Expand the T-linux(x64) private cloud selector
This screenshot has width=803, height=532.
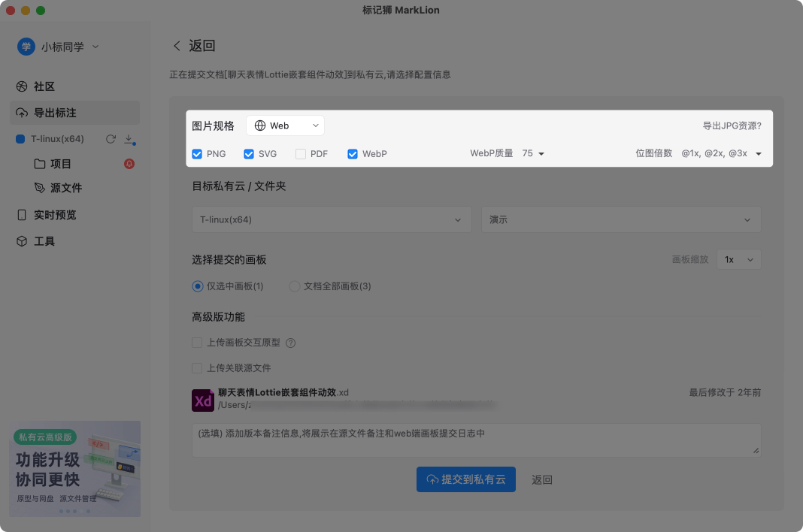click(x=331, y=219)
